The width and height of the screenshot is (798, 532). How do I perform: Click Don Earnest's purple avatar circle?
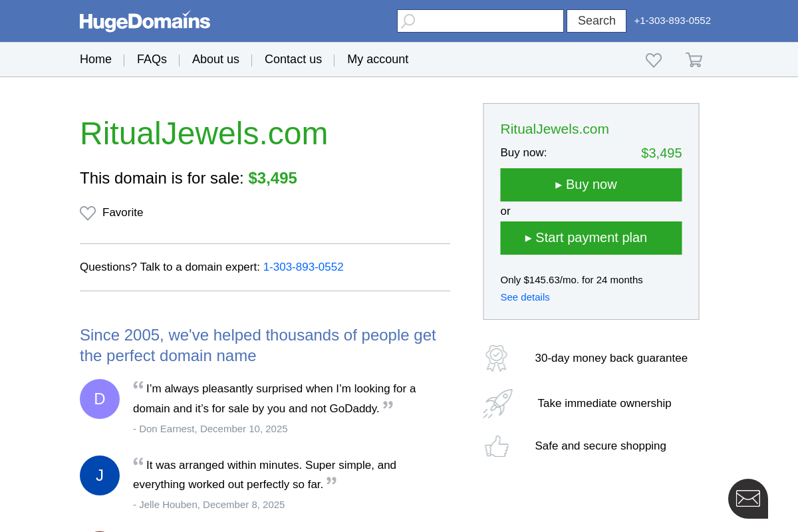point(100,399)
